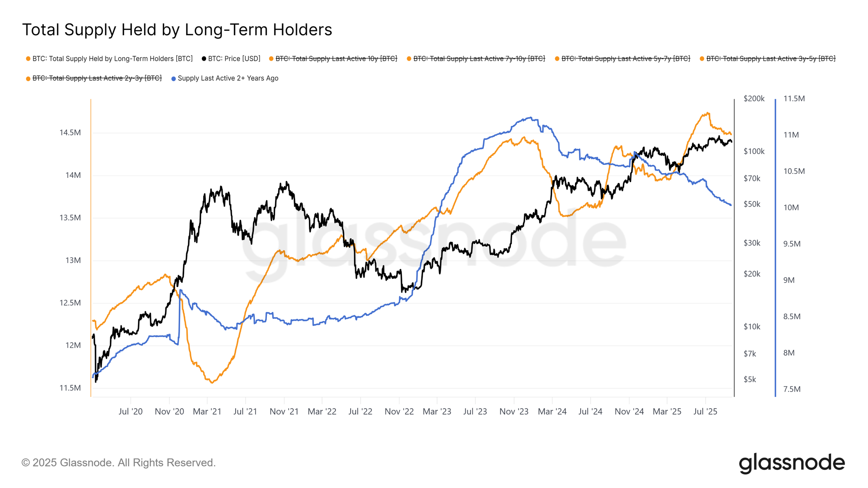Click the Jul '25 x-axis label
Viewport: 868px width, 488px height.
(x=705, y=412)
